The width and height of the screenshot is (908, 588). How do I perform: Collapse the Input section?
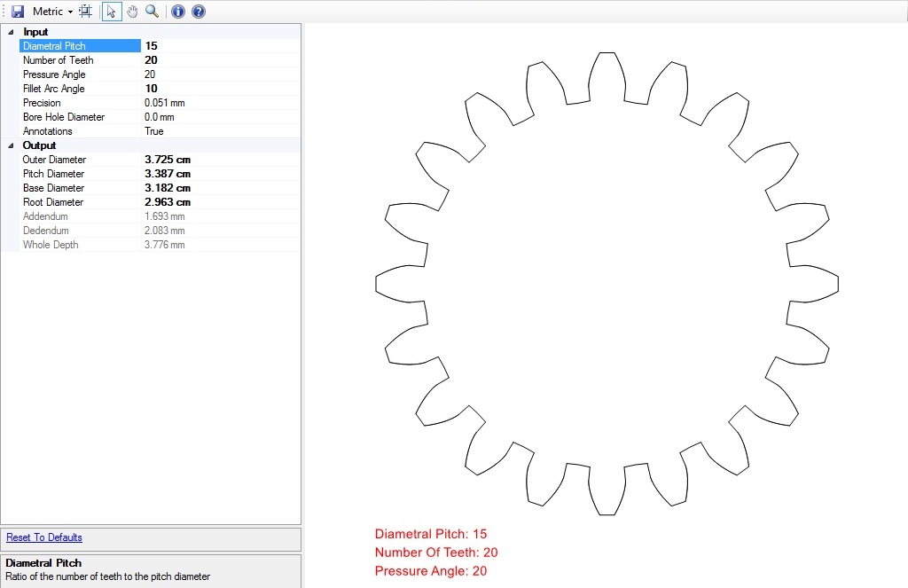[x=11, y=32]
